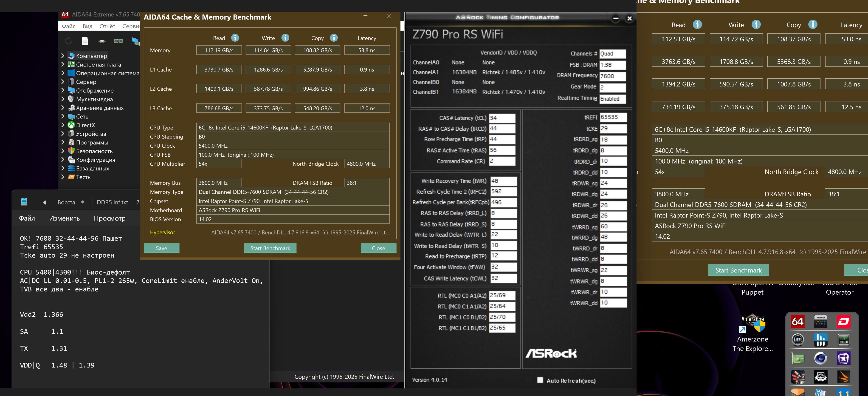Enable the Auto Refresh(sec) checkbox
868x396 pixels.
(x=540, y=380)
